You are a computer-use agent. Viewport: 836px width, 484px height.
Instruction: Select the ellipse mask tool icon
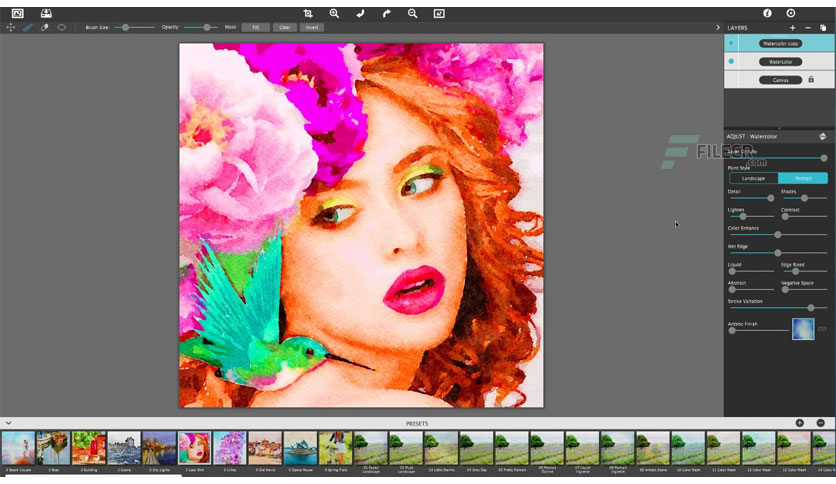(x=62, y=27)
